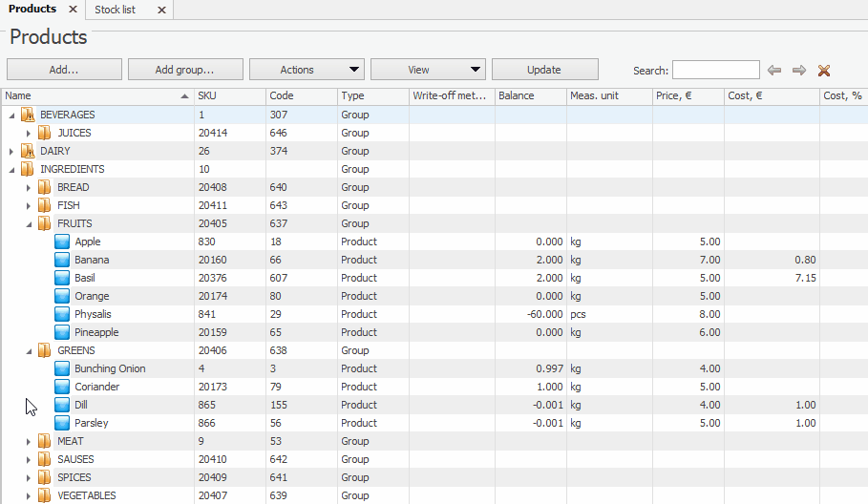Close the Stock list tab
868x504 pixels.
(x=161, y=10)
